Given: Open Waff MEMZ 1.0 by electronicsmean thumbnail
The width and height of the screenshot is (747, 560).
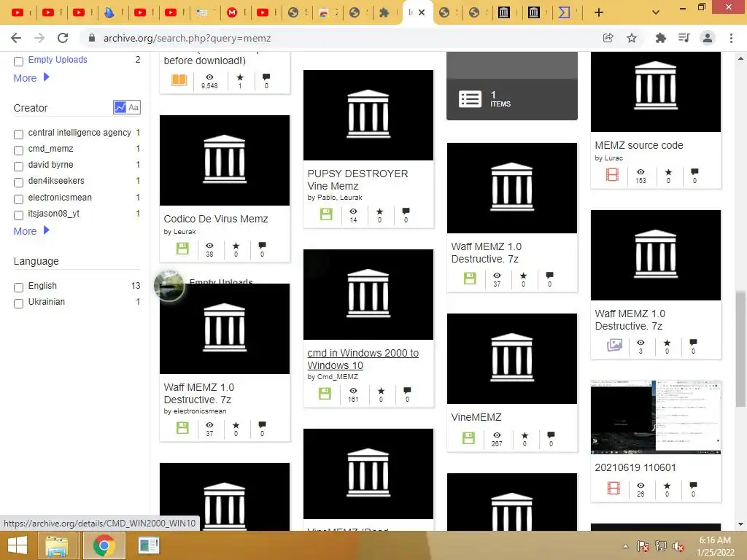Looking at the screenshot, I should 225,329.
